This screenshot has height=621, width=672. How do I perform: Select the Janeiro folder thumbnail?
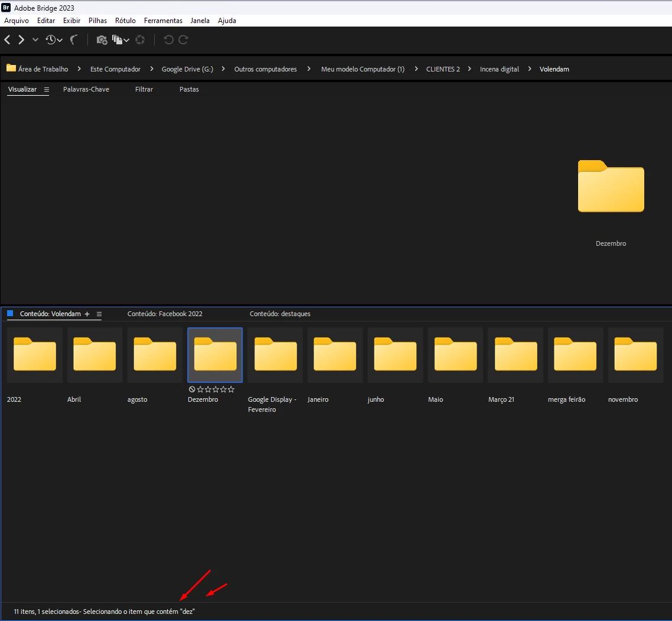(335, 355)
